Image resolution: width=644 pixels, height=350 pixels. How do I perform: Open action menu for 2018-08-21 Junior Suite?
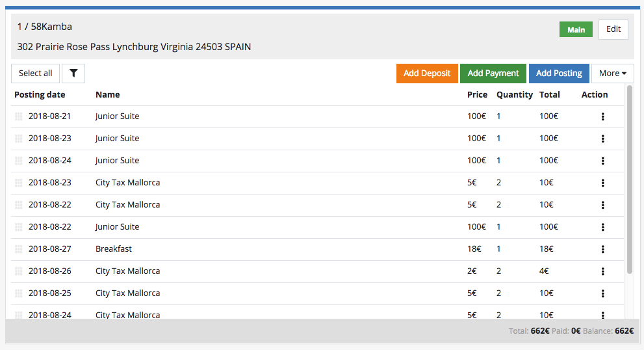[x=602, y=116]
